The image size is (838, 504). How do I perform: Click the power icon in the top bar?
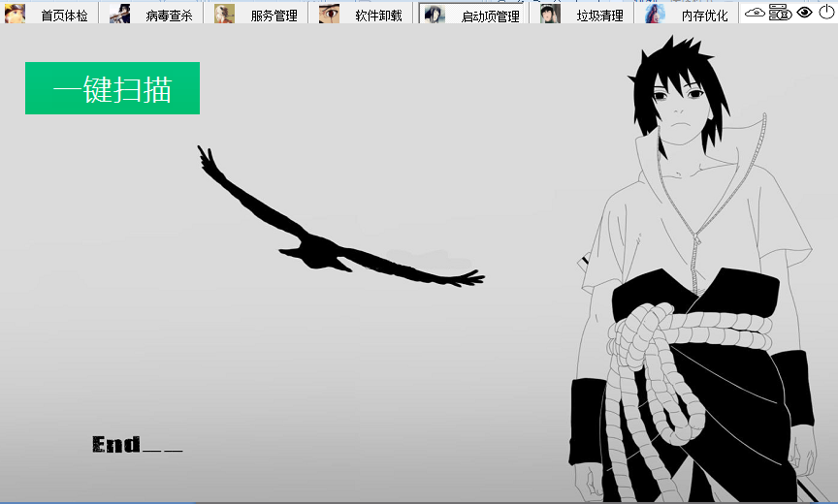pyautogui.click(x=826, y=12)
